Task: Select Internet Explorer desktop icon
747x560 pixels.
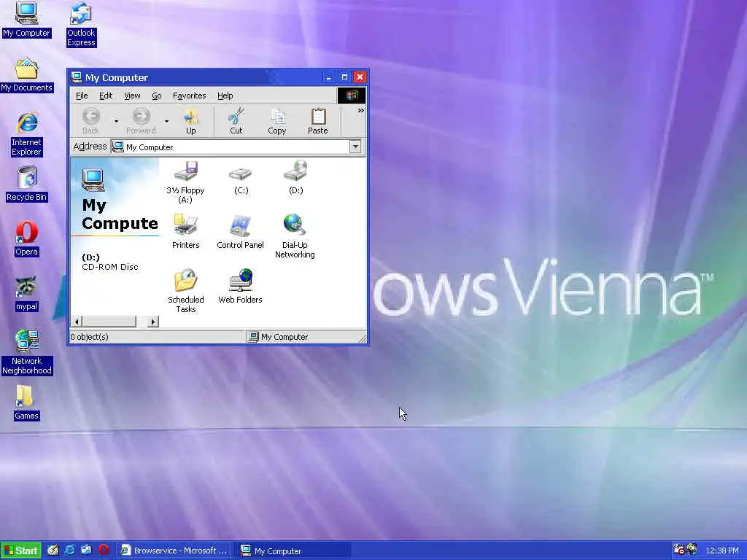Action: (x=26, y=134)
